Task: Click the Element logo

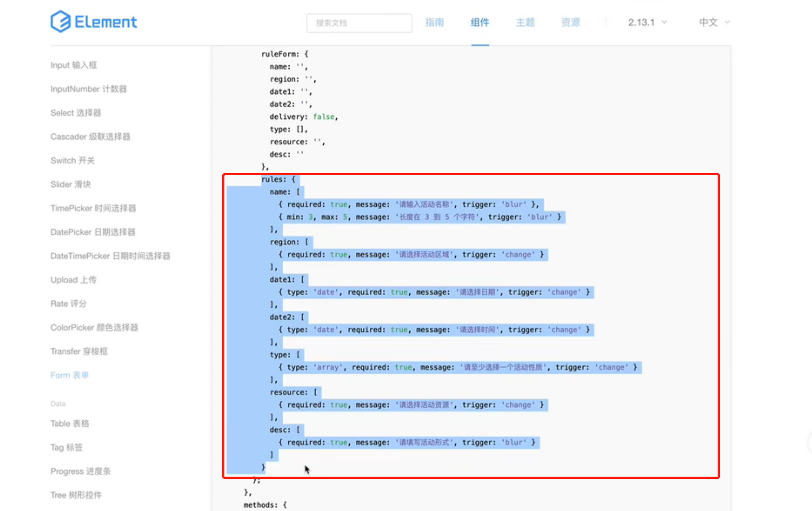Action: coord(94,22)
